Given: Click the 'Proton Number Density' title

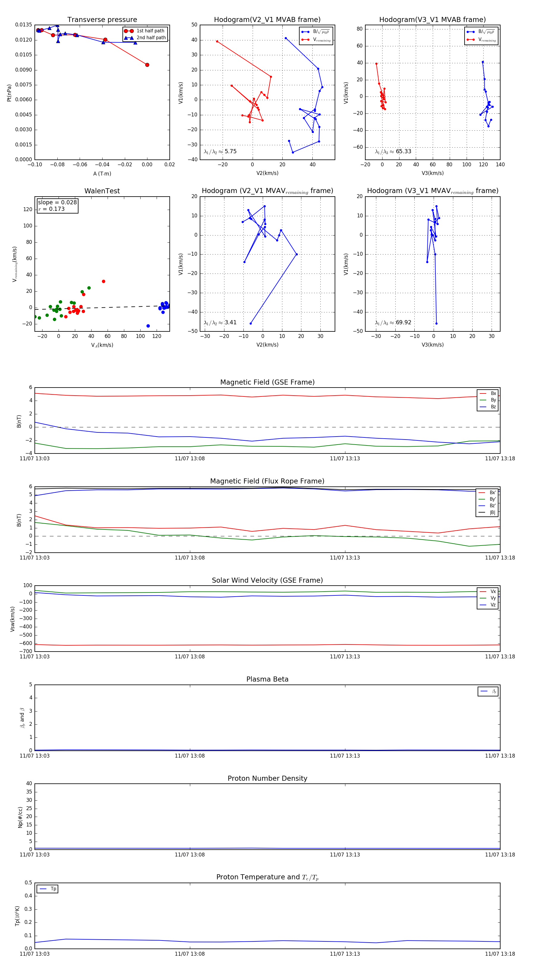Looking at the screenshot, I should coord(267,778).
